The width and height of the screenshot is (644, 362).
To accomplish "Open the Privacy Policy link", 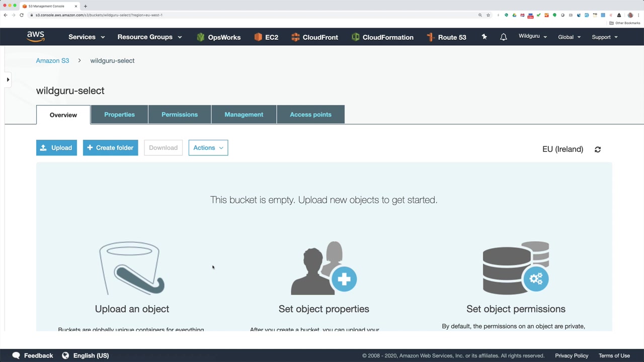I will tap(572, 355).
